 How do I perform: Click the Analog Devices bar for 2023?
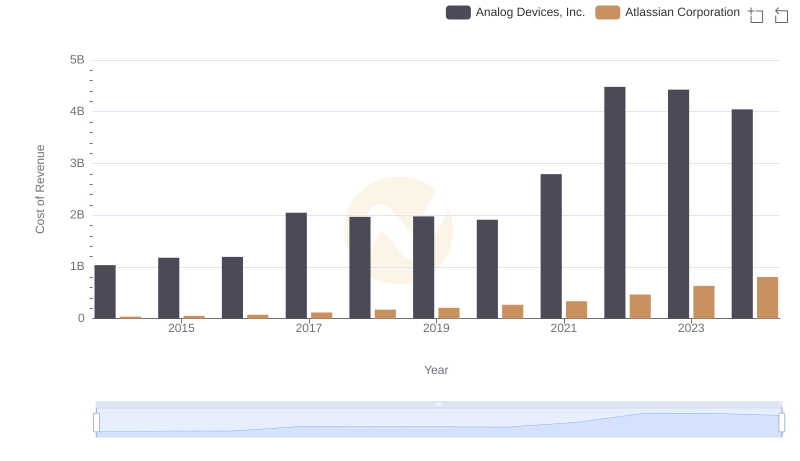[678, 204]
